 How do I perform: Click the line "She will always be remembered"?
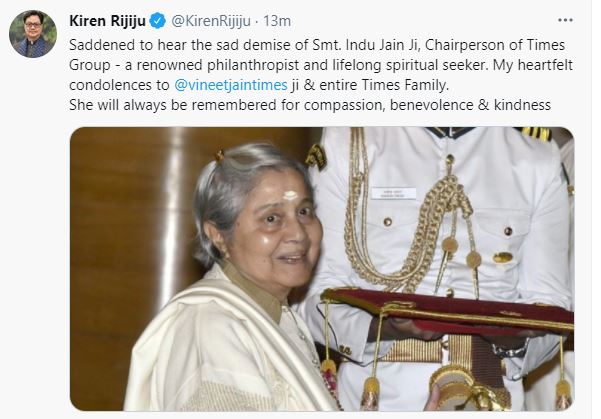(310, 105)
